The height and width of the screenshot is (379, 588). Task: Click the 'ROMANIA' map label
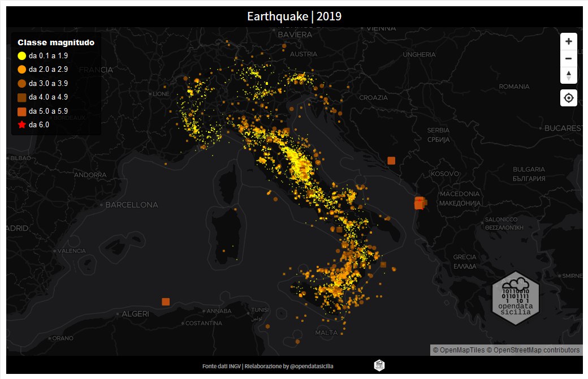pyautogui.click(x=514, y=87)
